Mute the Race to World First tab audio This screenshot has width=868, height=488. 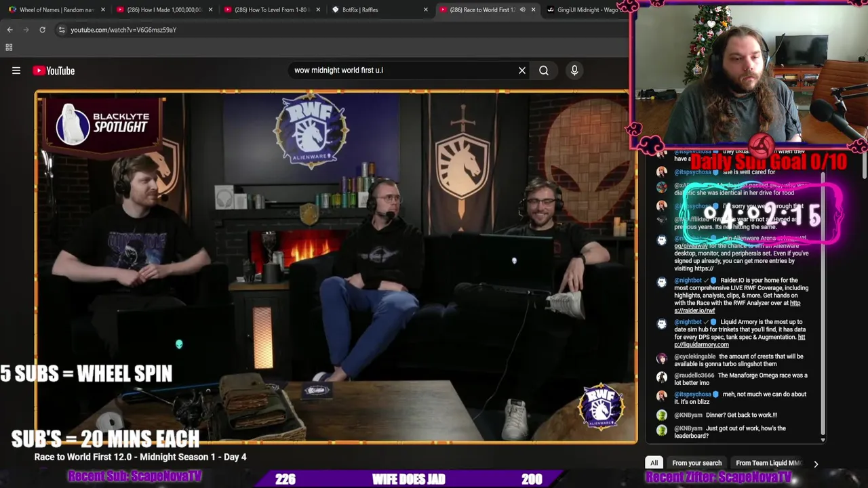522,9
